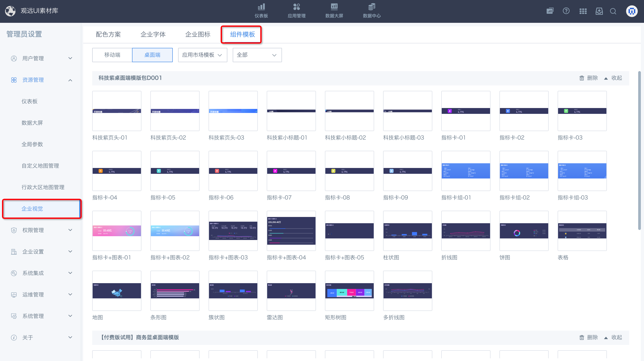Expand 权限管理 chevron

point(70,230)
